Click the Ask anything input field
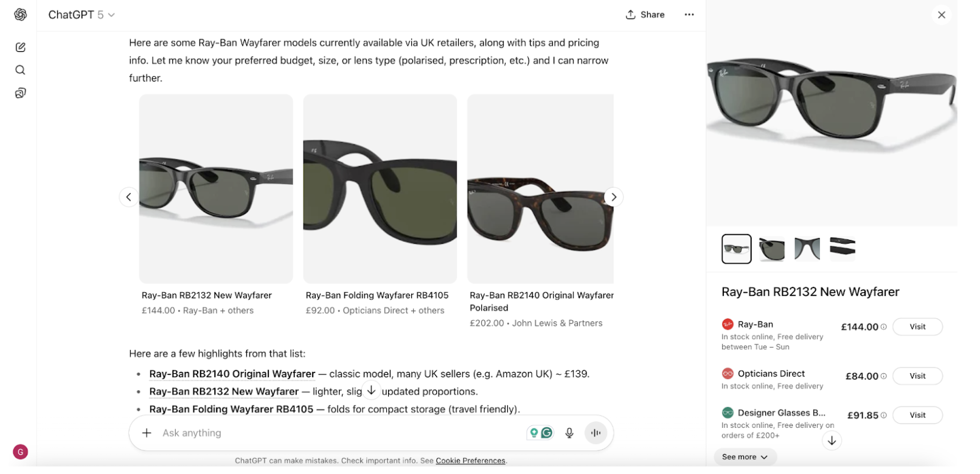 click(335, 433)
